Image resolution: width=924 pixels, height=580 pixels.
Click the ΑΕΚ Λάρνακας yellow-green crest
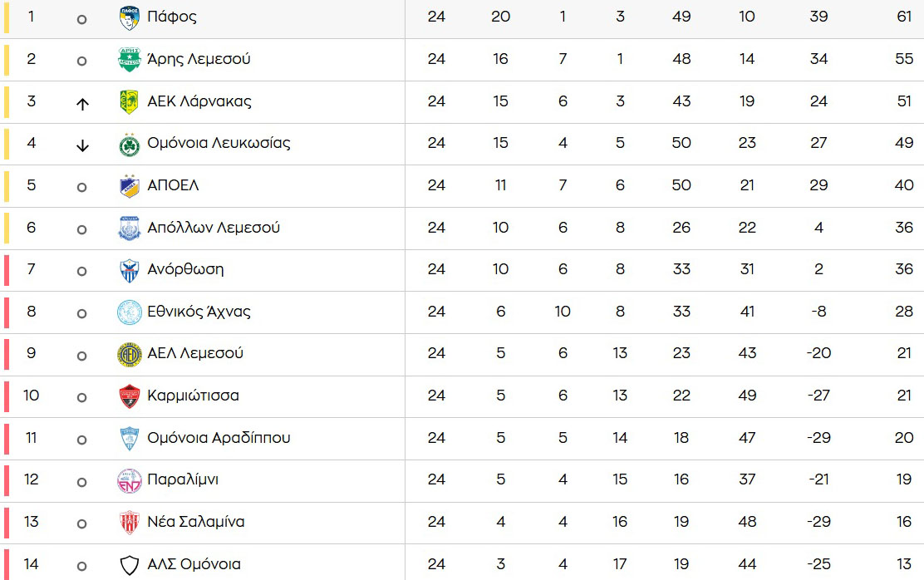tap(130, 101)
